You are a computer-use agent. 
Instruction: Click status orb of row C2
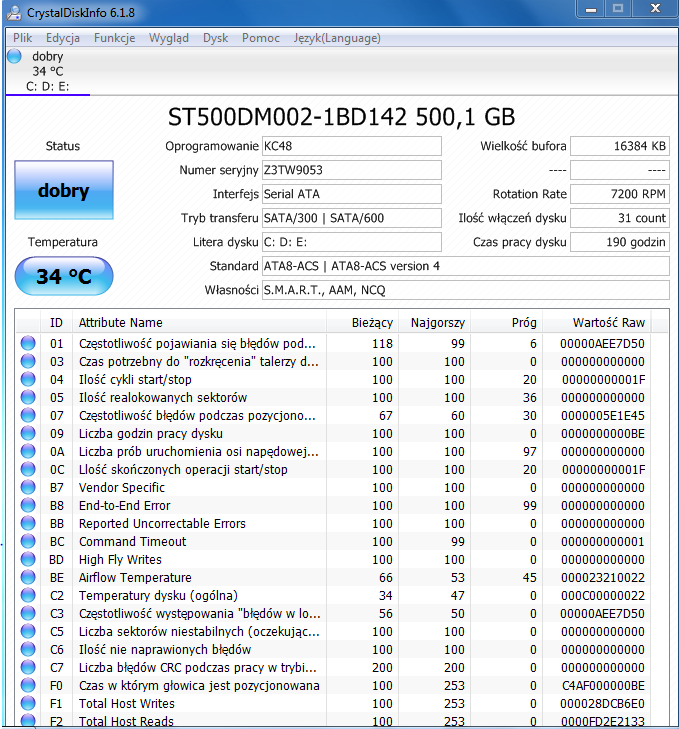(x=28, y=595)
